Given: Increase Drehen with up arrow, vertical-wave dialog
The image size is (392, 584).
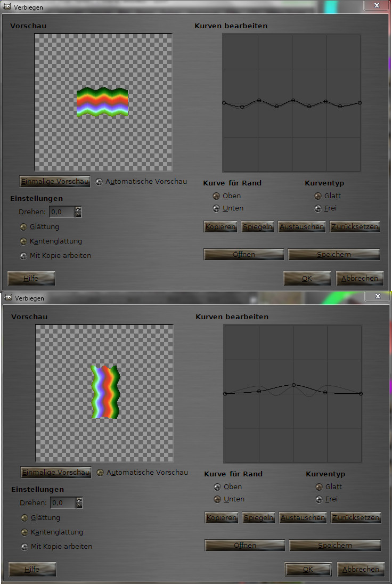Looking at the screenshot, I should pos(79,500).
